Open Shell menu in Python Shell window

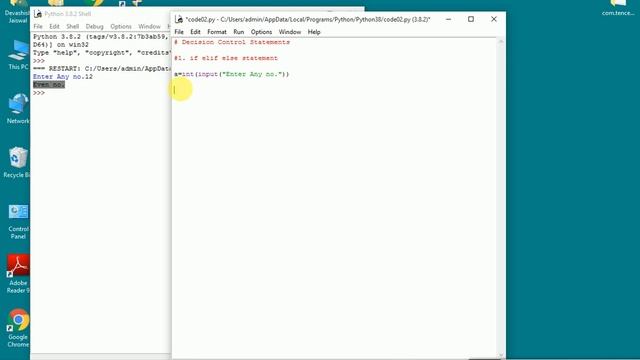pos(73,27)
